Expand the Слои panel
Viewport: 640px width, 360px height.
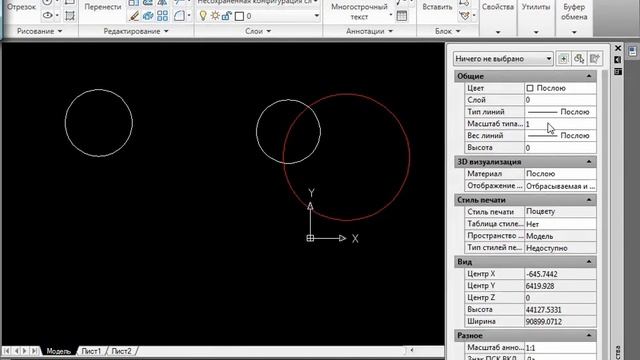click(258, 31)
